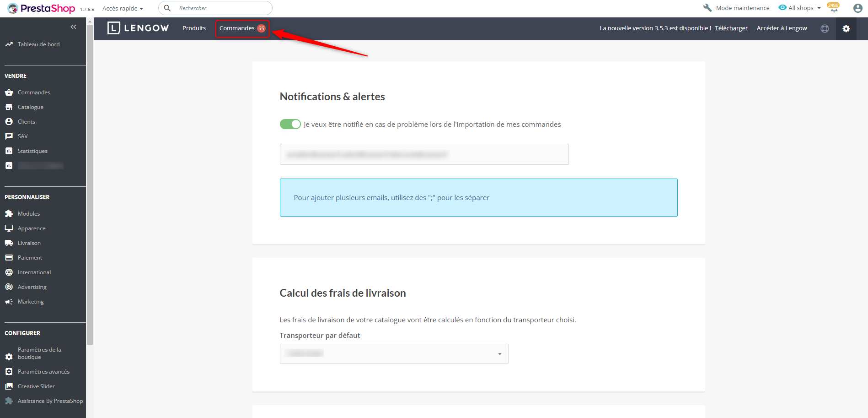Open Catalogue in the sidebar menu

coord(31,107)
